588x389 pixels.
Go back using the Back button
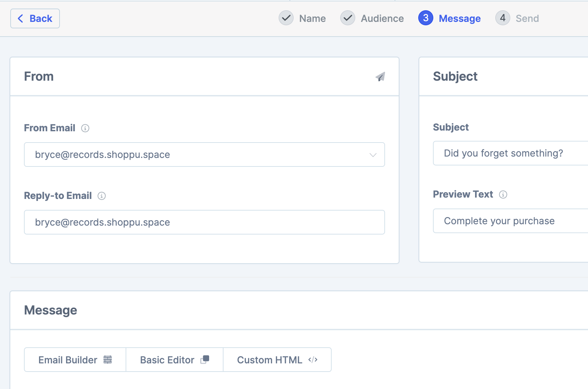coord(35,18)
